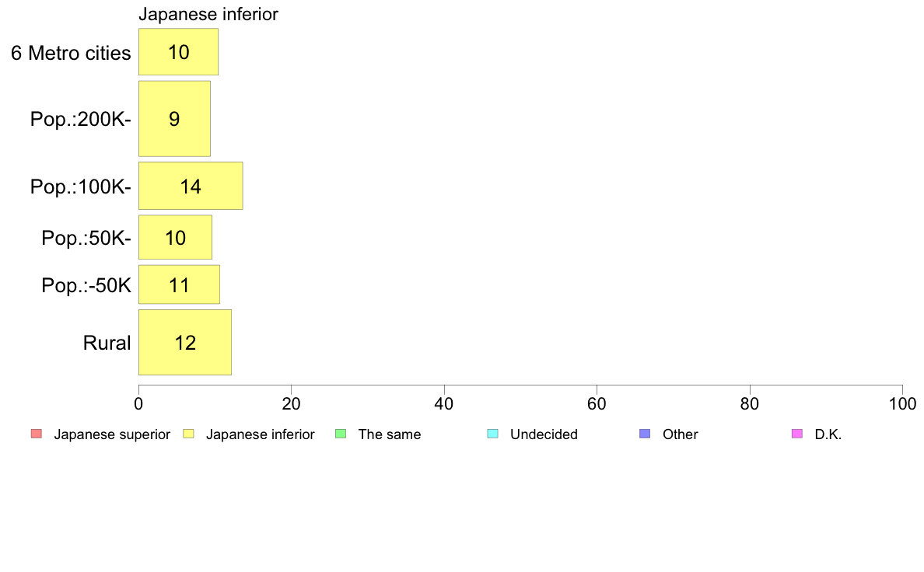Viewport: 924px width, 572px height.
Task: Select the Rural bar showing 12
Action: 185,343
